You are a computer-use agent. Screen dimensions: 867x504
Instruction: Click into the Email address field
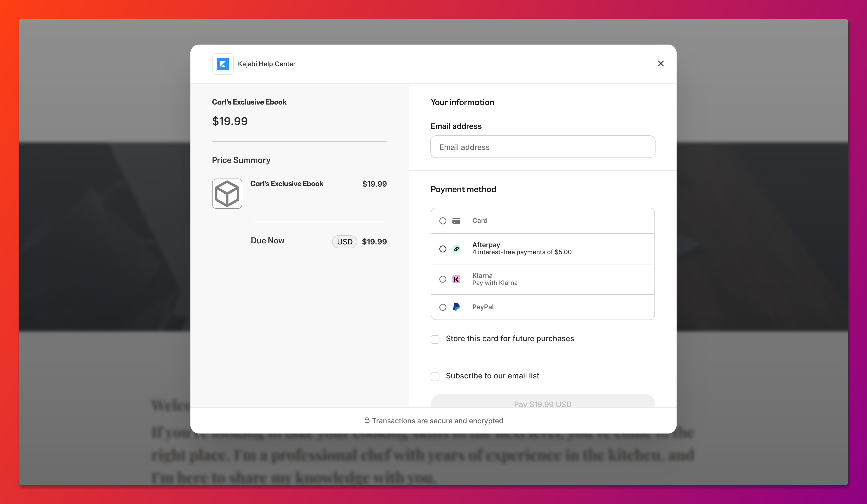[x=543, y=147]
